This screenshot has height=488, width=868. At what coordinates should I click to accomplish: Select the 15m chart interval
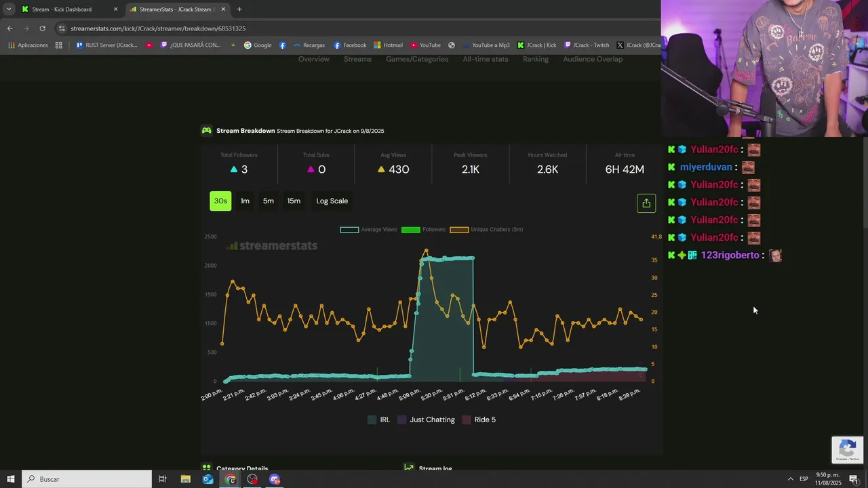click(294, 201)
